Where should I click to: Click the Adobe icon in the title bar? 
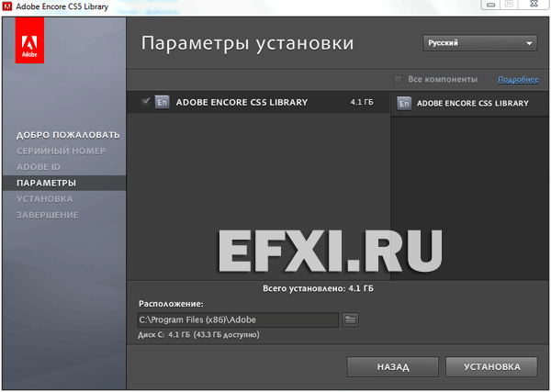point(7,6)
